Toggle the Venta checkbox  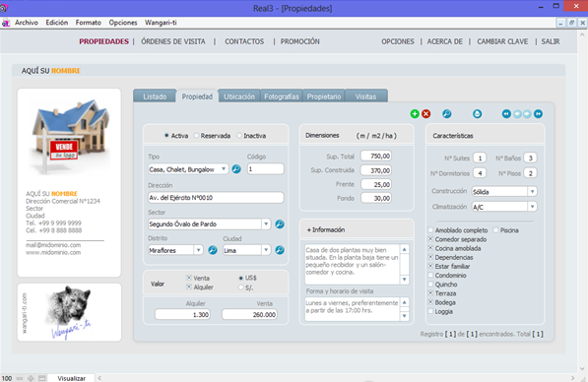(x=189, y=278)
